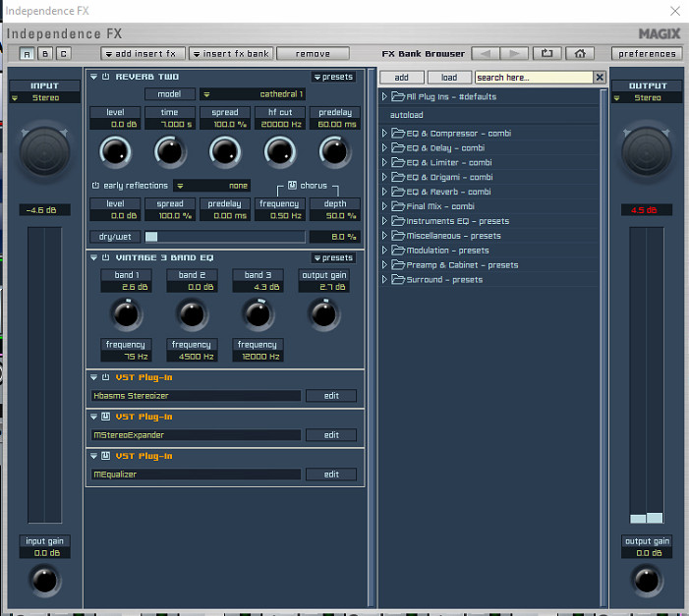Click the search here input field
This screenshot has width=689, height=616.
pyautogui.click(x=533, y=77)
